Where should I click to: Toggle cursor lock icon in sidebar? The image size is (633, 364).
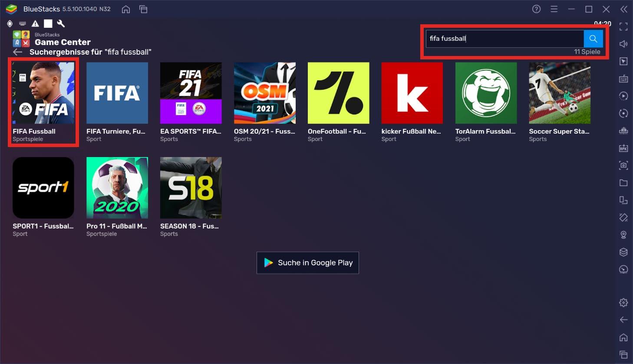(623, 61)
